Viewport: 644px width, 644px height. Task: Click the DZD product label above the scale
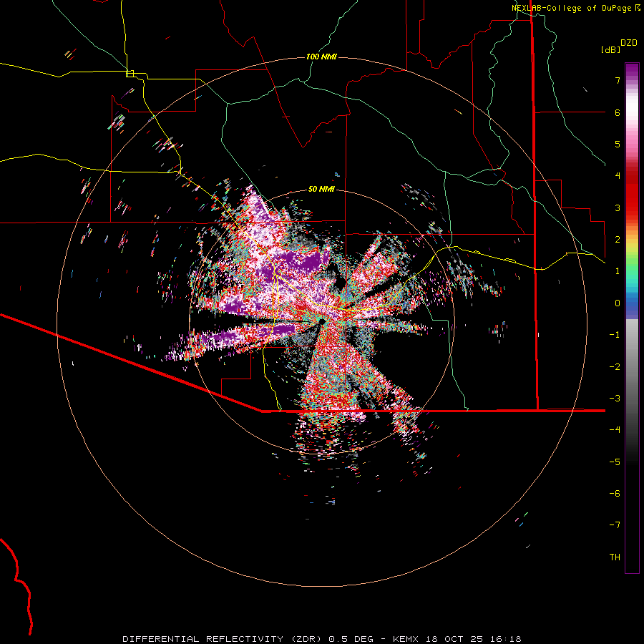tap(629, 43)
